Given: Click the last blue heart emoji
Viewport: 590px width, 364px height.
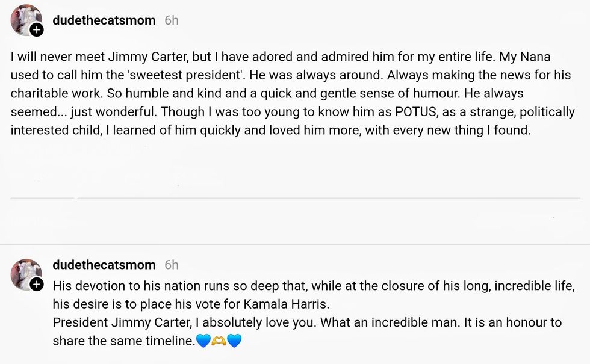Looking at the screenshot, I should coord(234,341).
